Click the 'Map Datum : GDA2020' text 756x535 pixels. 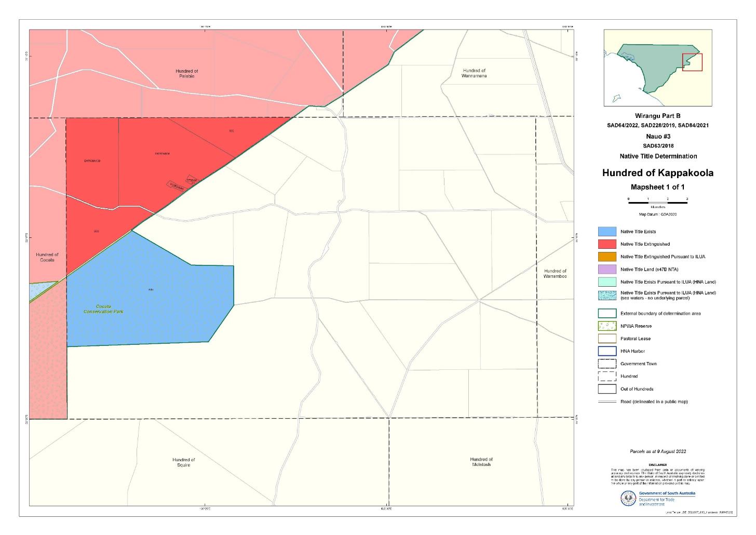coord(657,214)
